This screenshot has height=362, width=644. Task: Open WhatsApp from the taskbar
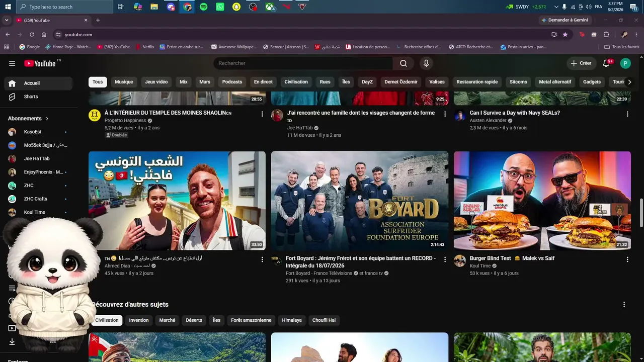pyautogui.click(x=220, y=7)
